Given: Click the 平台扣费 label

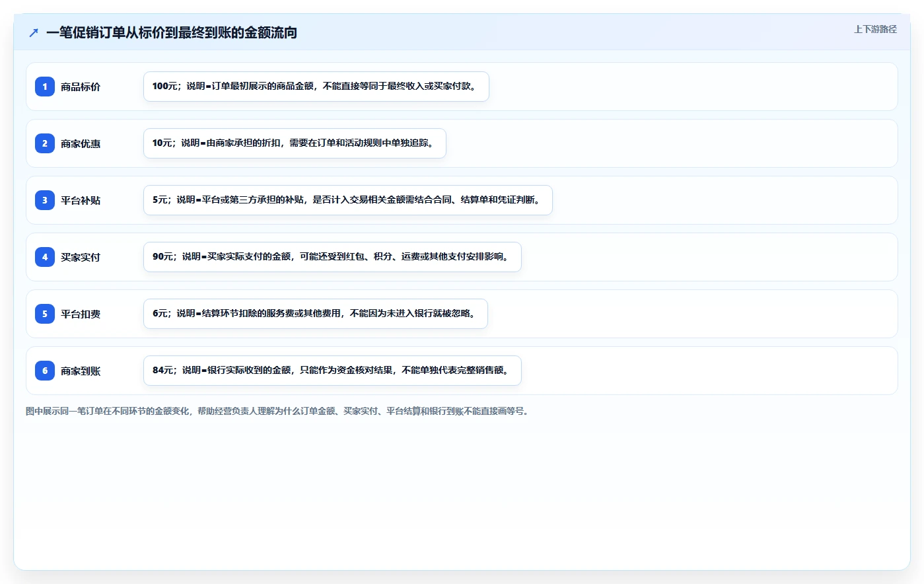Looking at the screenshot, I should click(81, 314).
